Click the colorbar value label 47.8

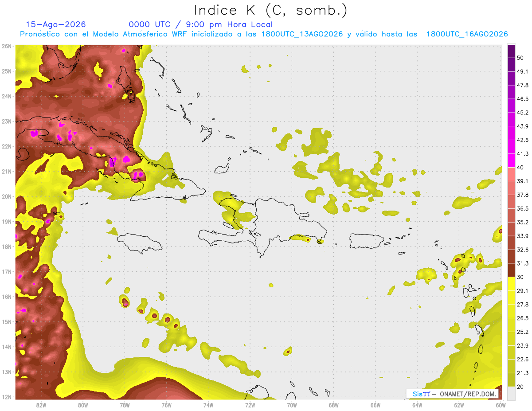(x=522, y=85)
